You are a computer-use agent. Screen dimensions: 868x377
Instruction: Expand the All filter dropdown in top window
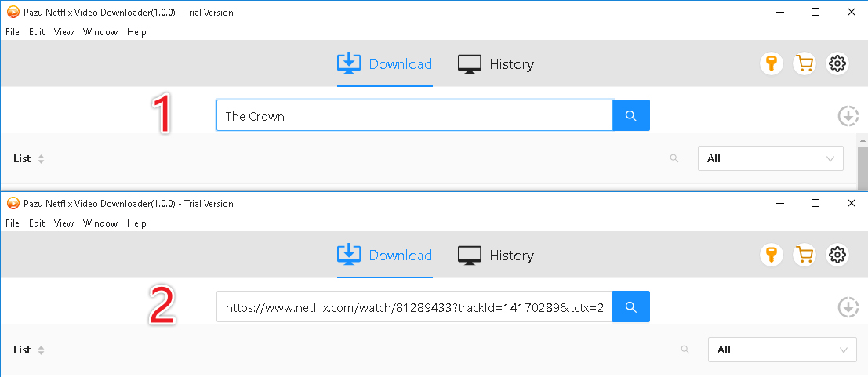pos(771,158)
